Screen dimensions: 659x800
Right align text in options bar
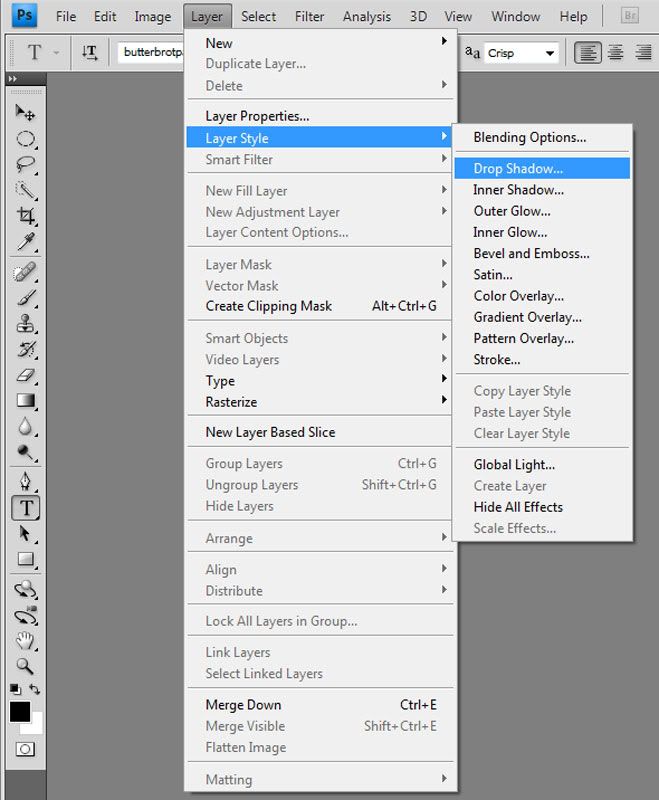643,53
